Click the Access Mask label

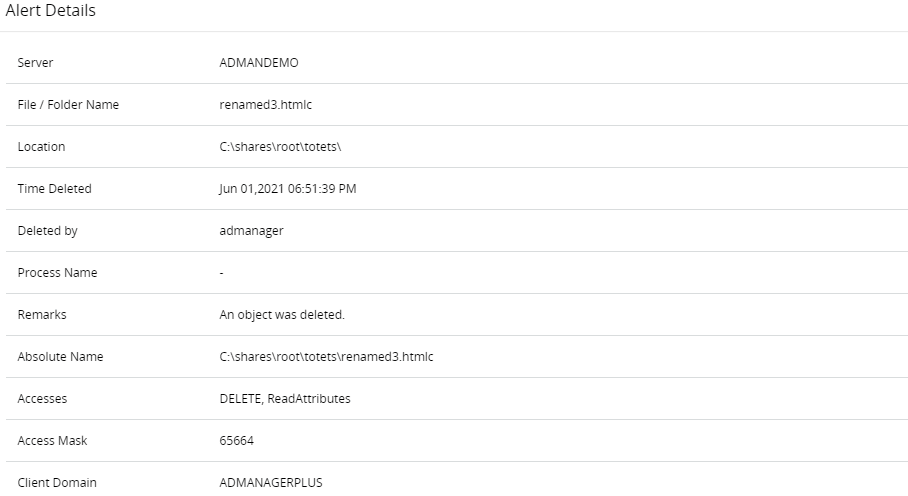(53, 441)
